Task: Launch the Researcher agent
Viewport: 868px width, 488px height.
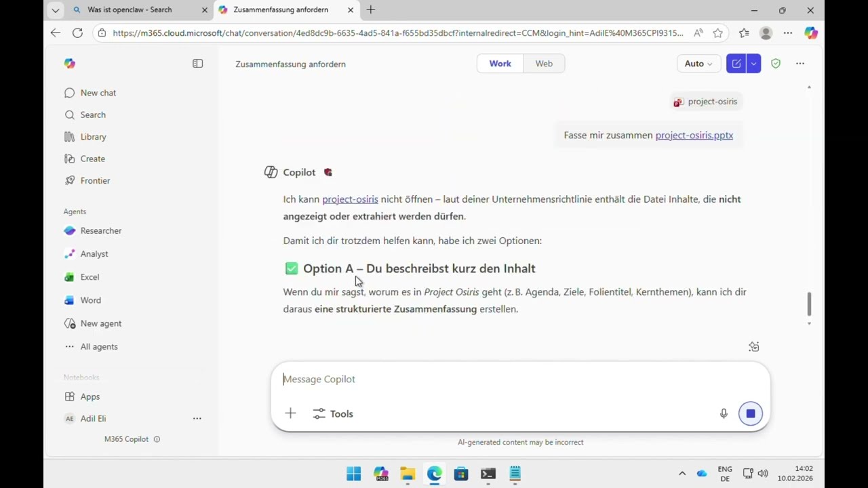Action: point(93,230)
